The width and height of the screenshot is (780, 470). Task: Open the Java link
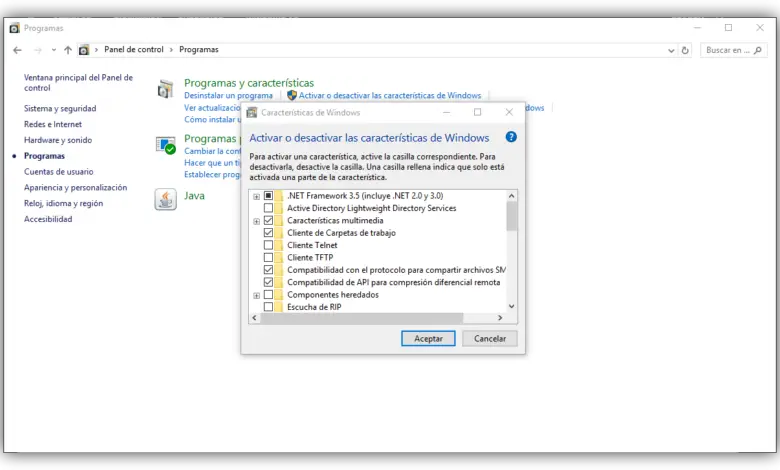[195, 195]
